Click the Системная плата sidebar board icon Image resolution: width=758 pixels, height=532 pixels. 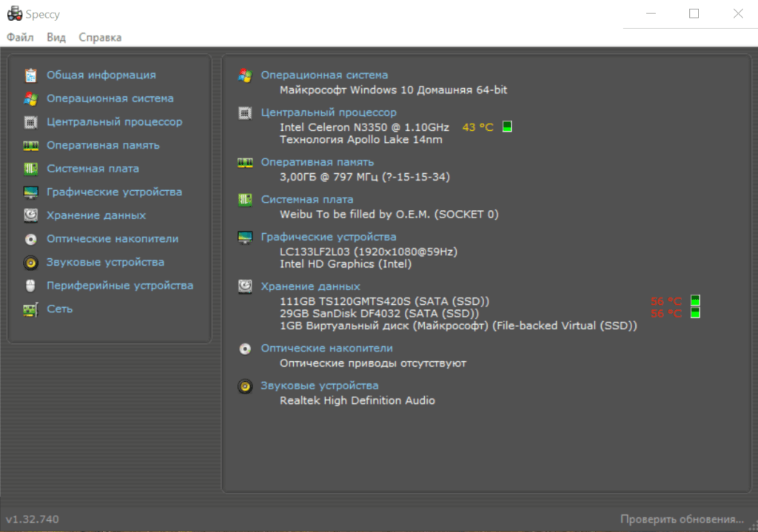[31, 169]
